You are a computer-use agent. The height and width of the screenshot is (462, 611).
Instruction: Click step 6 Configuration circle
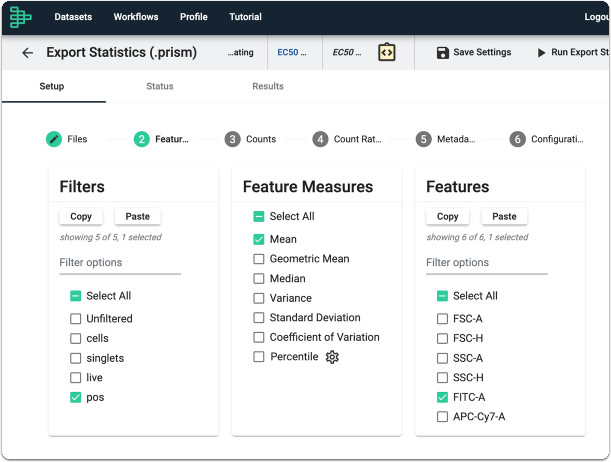(x=517, y=139)
